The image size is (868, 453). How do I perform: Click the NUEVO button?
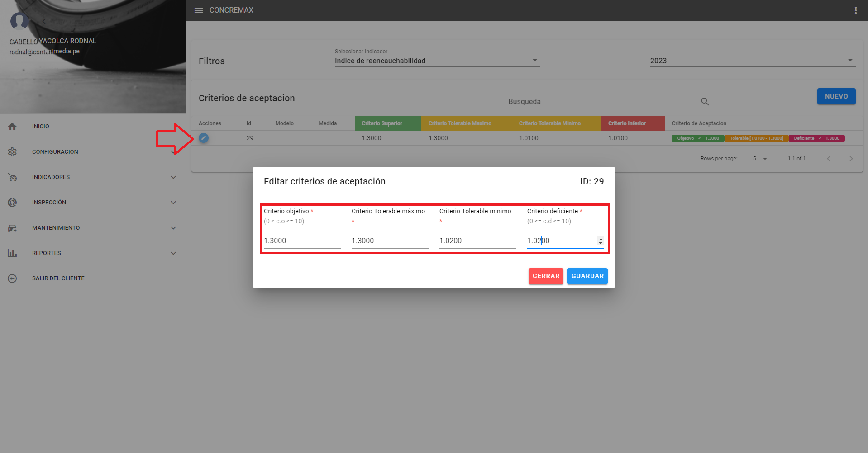[836, 96]
